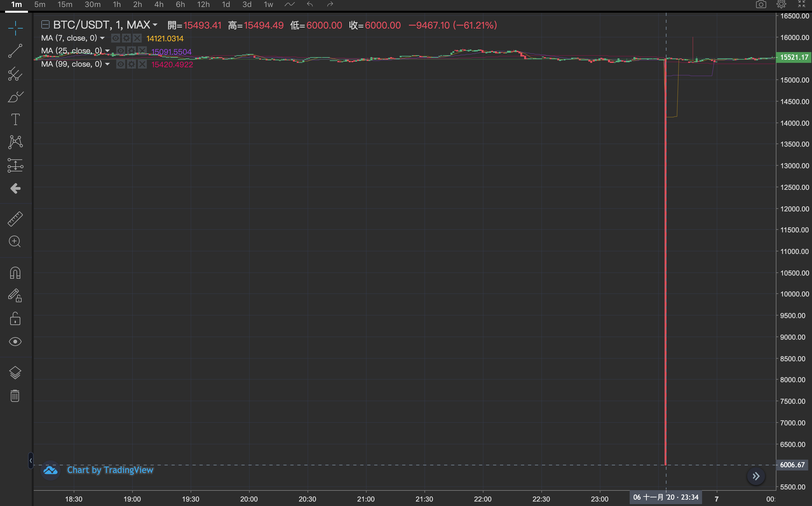
Task: Select the 1d interval
Action: coord(226,5)
